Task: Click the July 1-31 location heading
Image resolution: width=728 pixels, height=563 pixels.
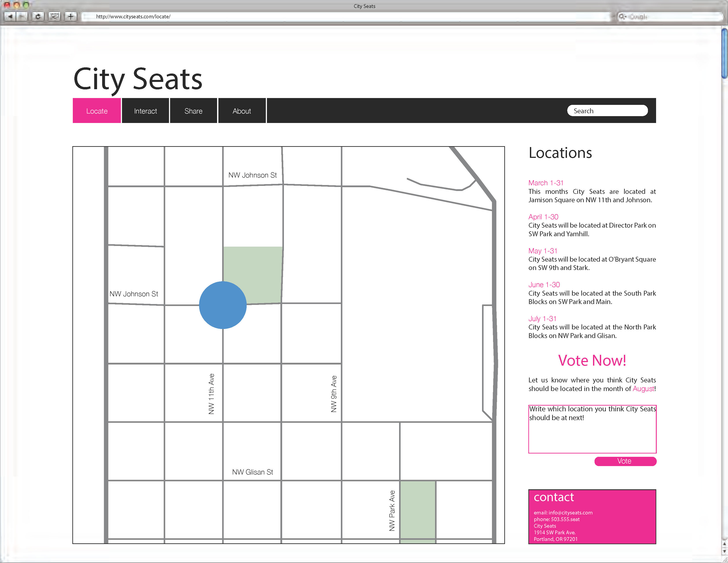Action: click(542, 319)
